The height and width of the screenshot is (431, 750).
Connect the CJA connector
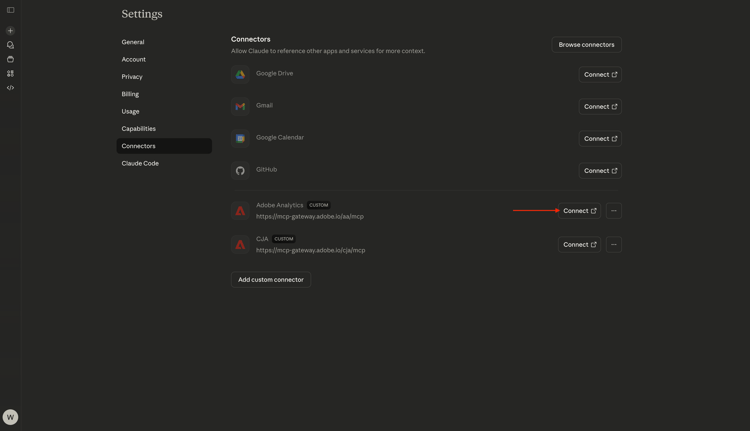coord(579,245)
